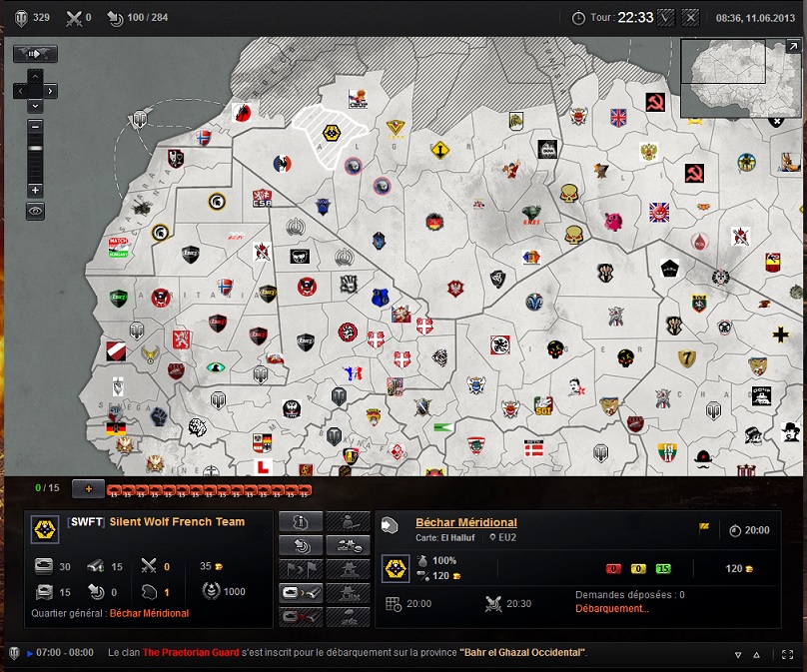The height and width of the screenshot is (672, 807).
Task: Click the yellow flag icon in province panel
Action: pyautogui.click(x=704, y=527)
